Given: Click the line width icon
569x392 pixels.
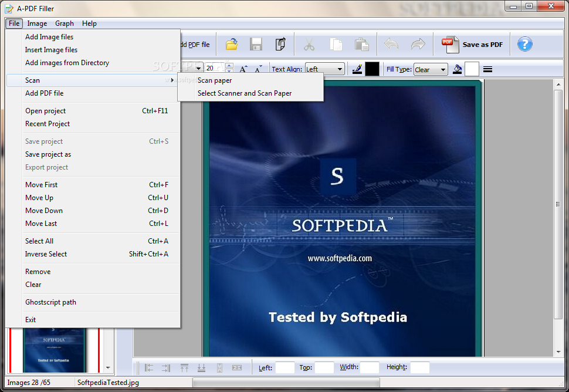Looking at the screenshot, I should (487, 69).
